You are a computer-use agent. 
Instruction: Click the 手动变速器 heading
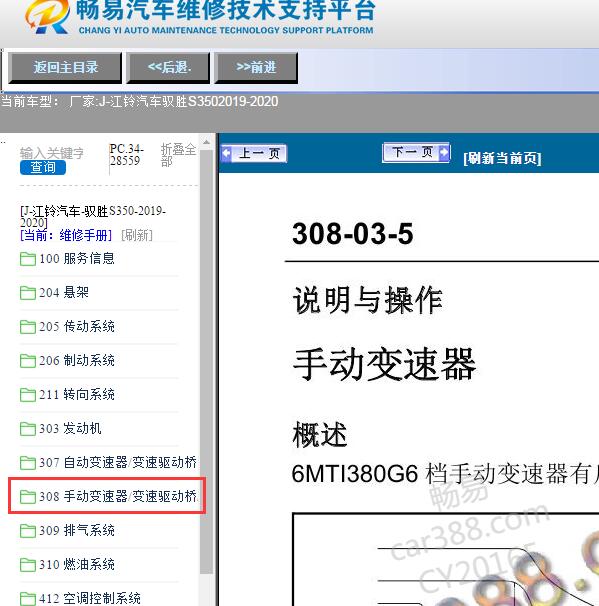(x=384, y=364)
